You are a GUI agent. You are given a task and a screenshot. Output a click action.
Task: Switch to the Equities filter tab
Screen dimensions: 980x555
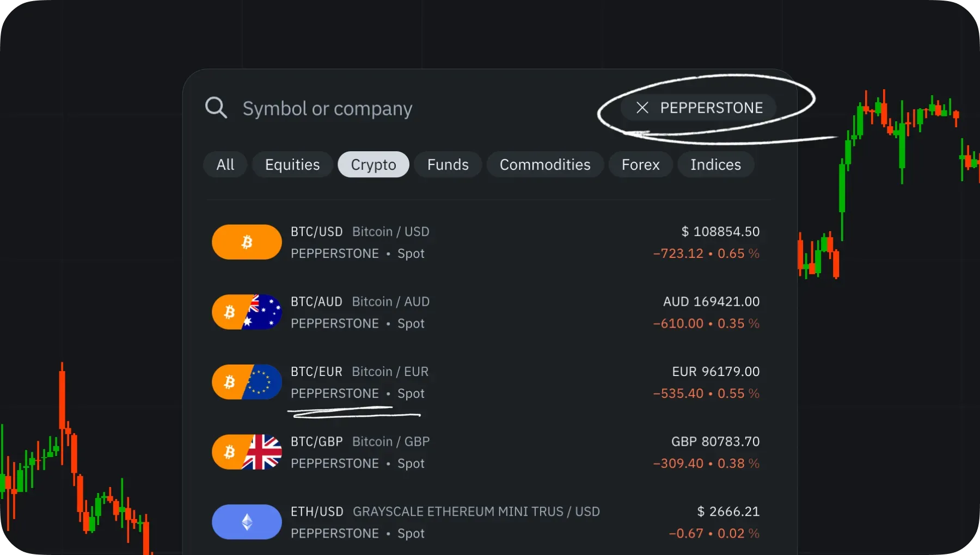point(292,164)
